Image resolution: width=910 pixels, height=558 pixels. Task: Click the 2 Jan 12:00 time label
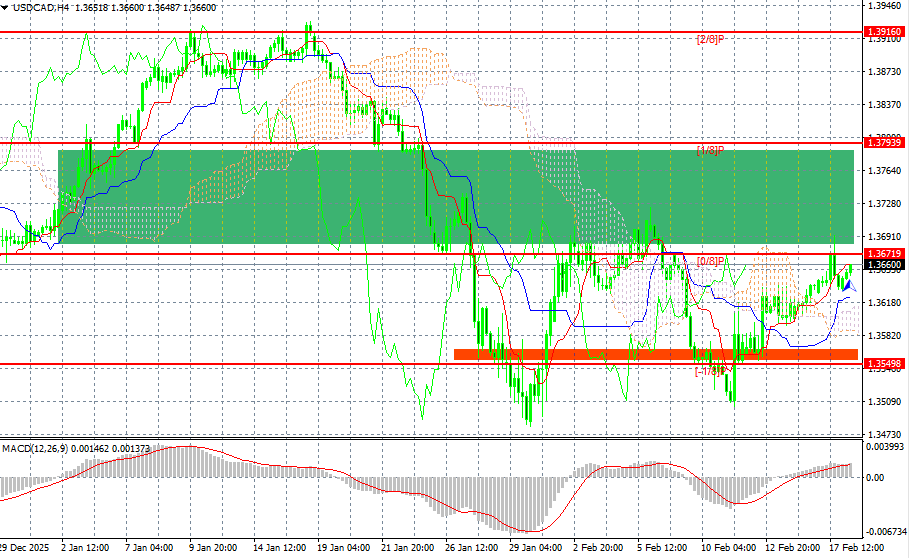pos(85,548)
